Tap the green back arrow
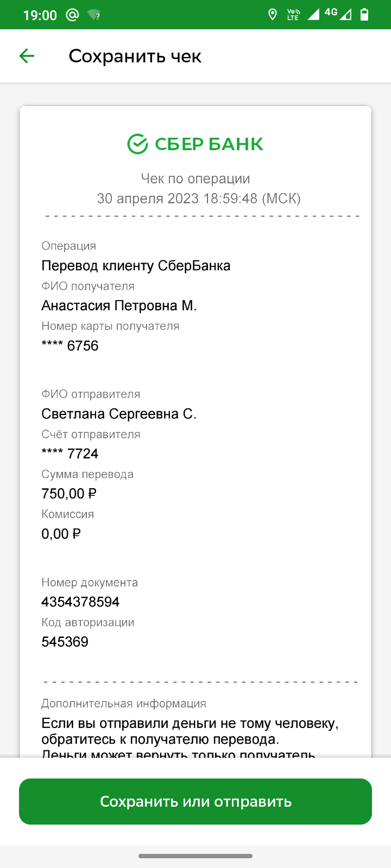Image resolution: width=391 pixels, height=868 pixels. click(x=27, y=56)
